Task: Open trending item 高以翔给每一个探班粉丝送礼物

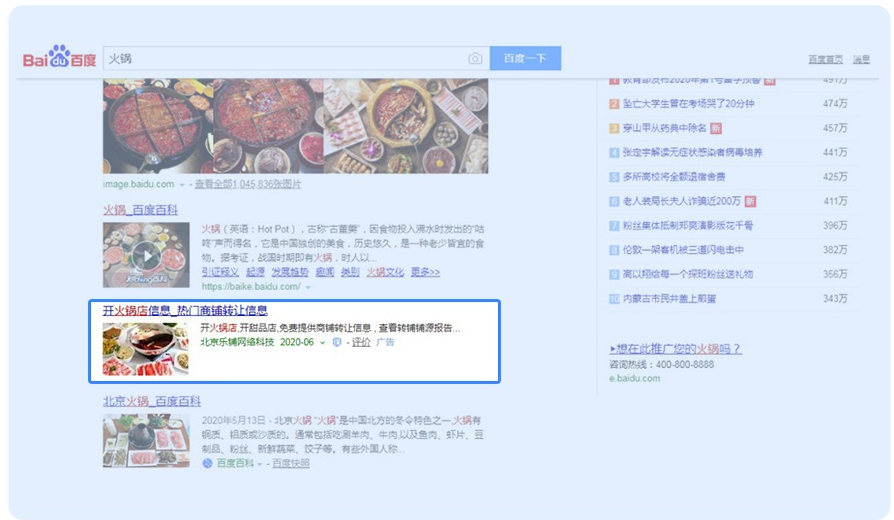Action: [x=688, y=274]
